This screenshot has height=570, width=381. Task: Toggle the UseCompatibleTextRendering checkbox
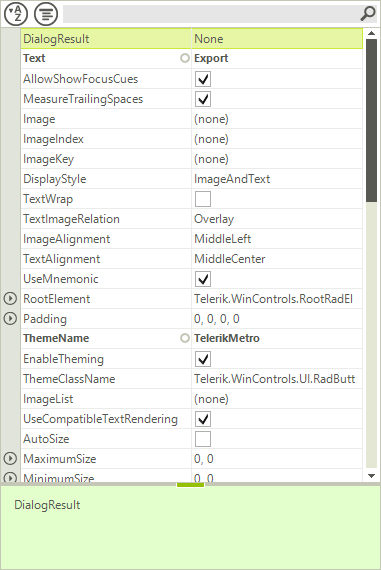coord(203,419)
